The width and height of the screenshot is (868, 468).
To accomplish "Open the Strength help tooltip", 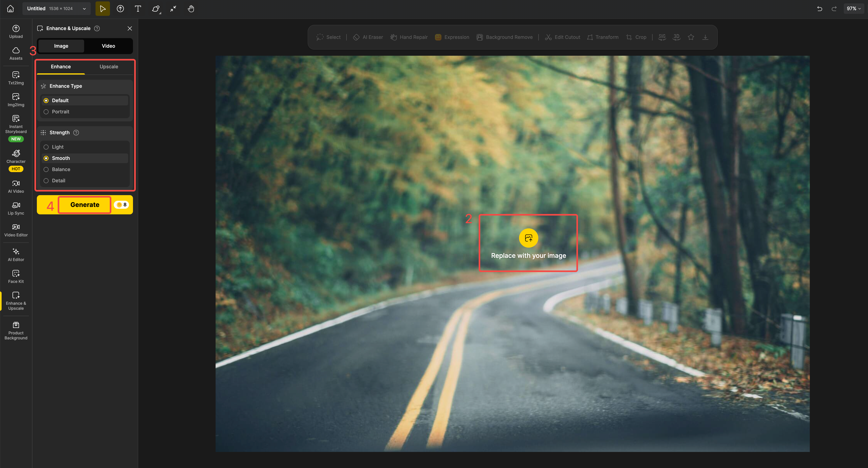I will click(x=76, y=132).
